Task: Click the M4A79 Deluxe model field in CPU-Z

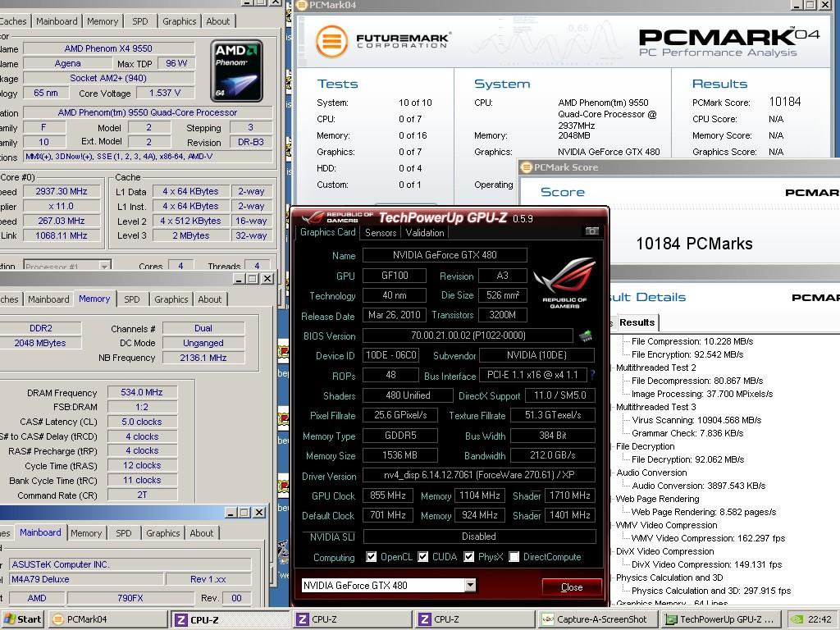Action: click(85, 579)
